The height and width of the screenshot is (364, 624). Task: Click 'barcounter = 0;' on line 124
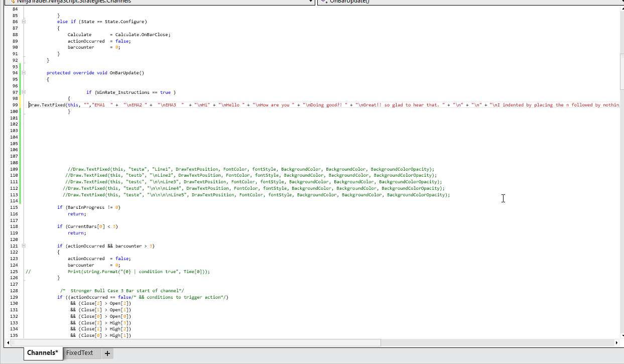[94, 265]
